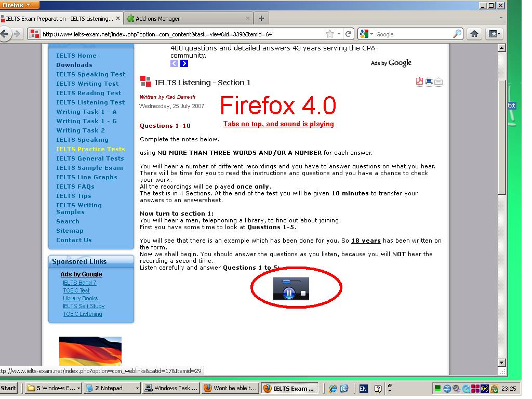Image resolution: width=532 pixels, height=399 pixels.
Task: Open Internet Explorer quick launch icon
Action: pyautogui.click(x=333, y=389)
